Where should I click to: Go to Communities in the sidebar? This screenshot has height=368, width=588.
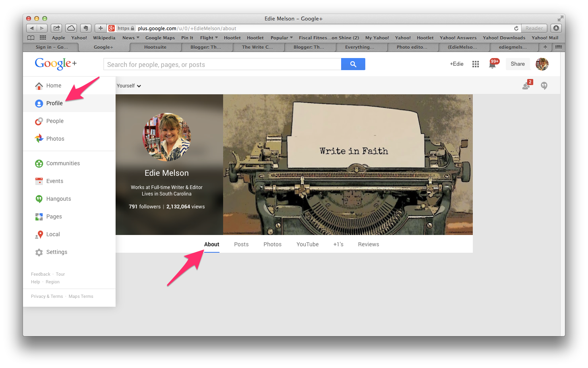coord(57,163)
